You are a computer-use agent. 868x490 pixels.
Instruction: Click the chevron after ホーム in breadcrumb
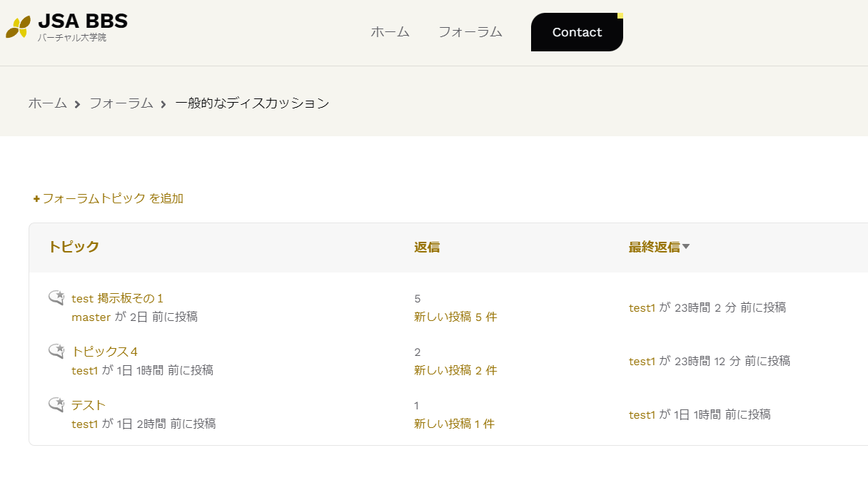(76, 103)
